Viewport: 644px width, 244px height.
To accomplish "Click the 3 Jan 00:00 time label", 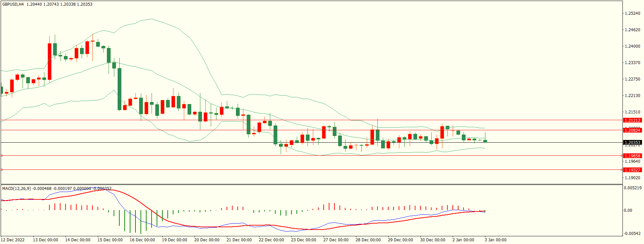I will click(x=495, y=240).
